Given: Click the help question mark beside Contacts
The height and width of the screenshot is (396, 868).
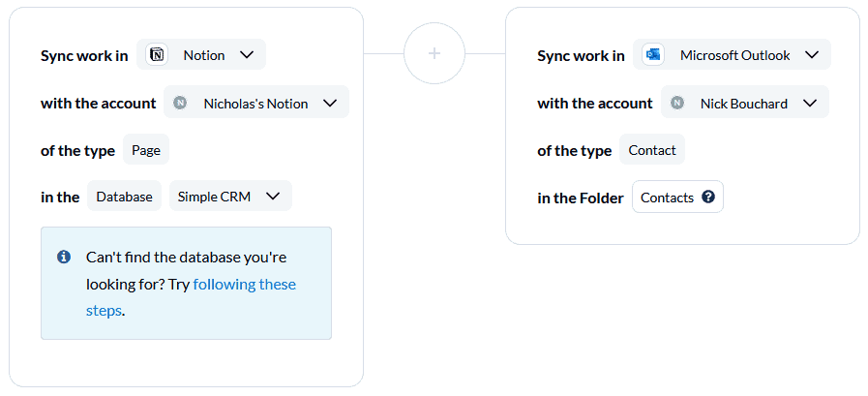Looking at the screenshot, I should pyautogui.click(x=708, y=197).
